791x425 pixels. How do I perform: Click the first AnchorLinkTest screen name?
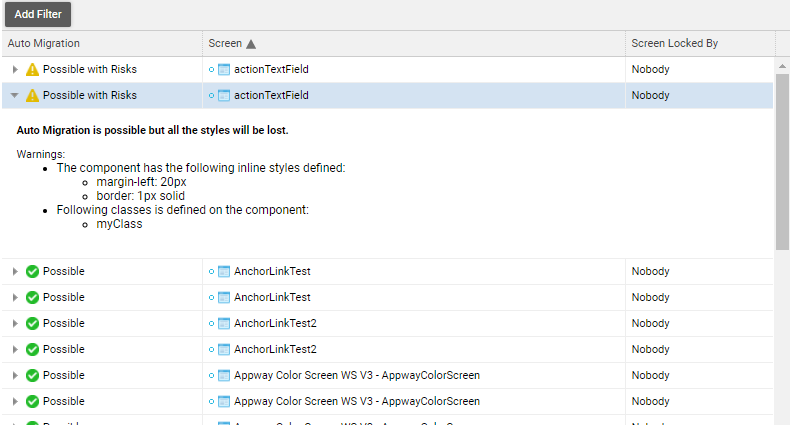click(272, 272)
